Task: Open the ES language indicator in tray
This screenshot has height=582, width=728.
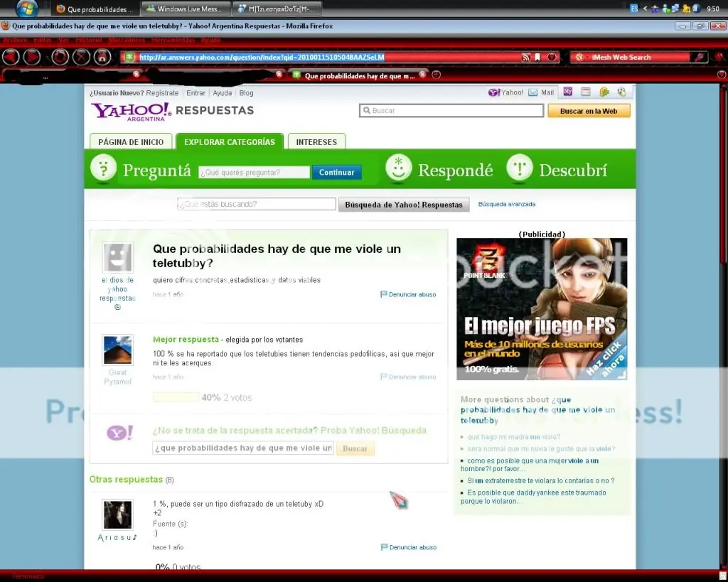Action: point(634,9)
